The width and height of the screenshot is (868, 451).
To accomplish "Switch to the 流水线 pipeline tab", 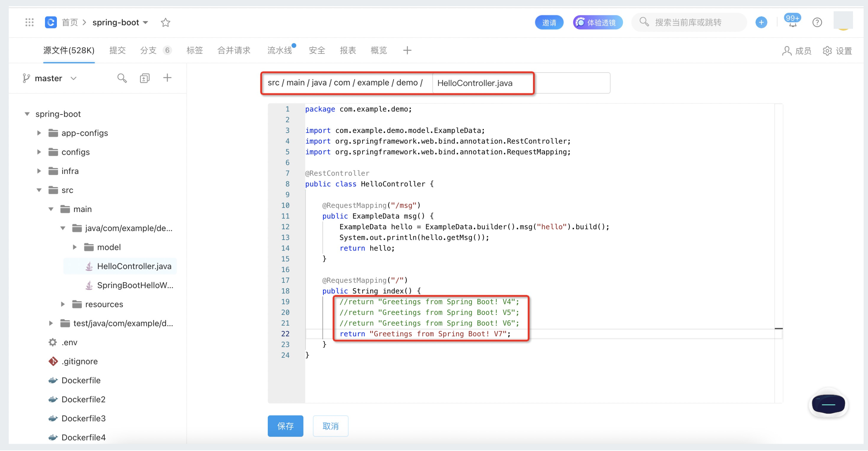I will pyautogui.click(x=280, y=51).
